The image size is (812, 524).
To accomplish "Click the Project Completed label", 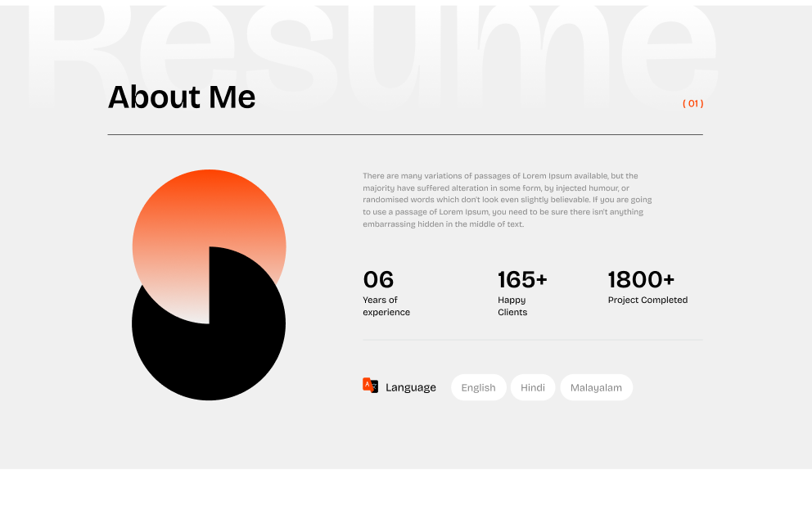I will [647, 300].
